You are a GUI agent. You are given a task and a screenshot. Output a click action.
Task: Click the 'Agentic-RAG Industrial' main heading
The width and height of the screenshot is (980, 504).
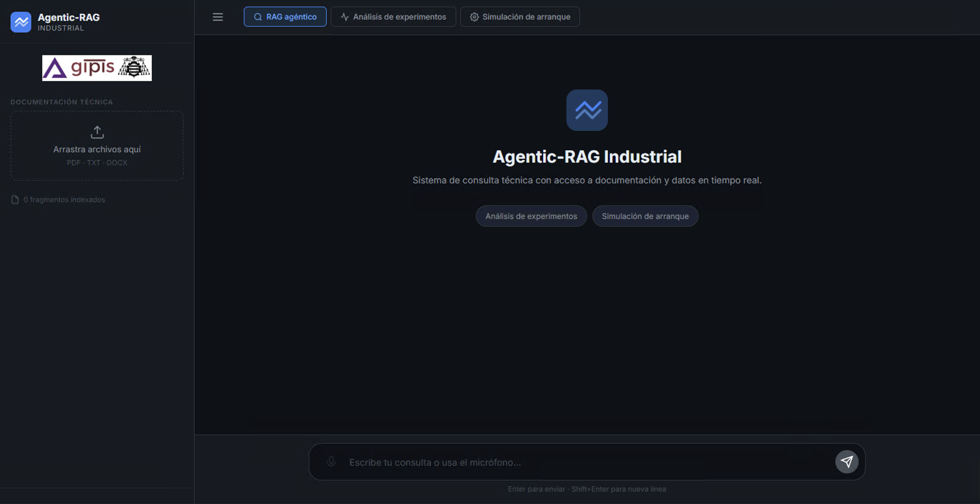(587, 157)
